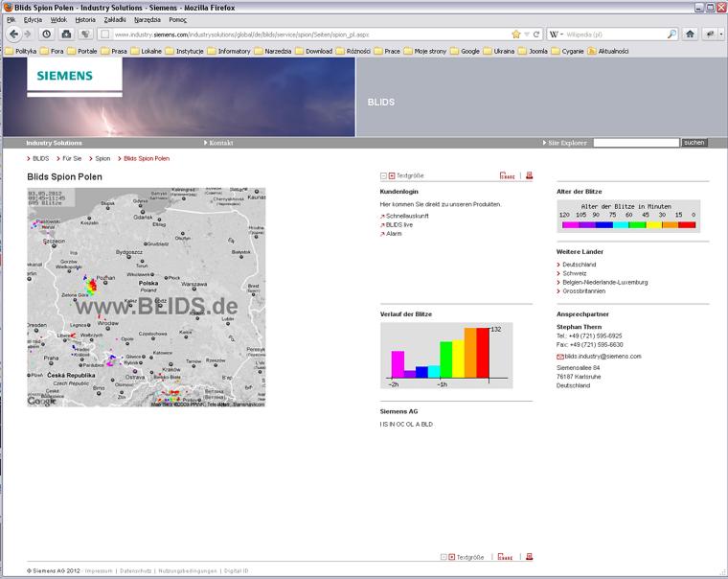Click the Poland lightning map image
The height and width of the screenshot is (579, 728).
tap(147, 297)
